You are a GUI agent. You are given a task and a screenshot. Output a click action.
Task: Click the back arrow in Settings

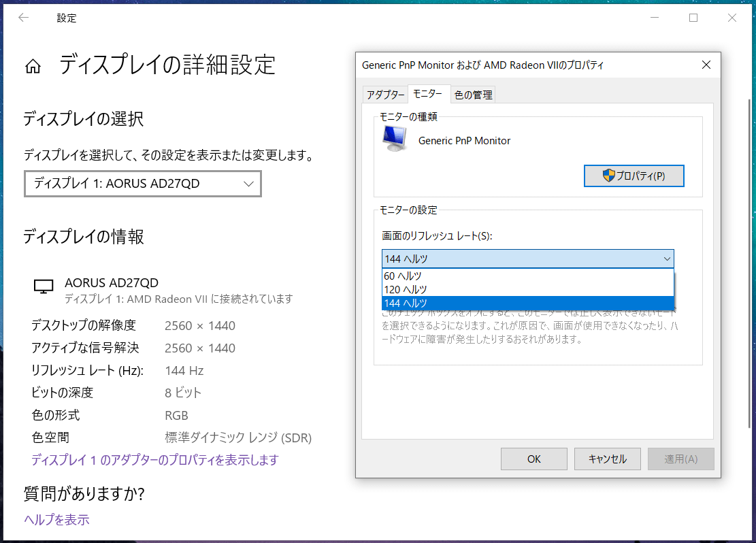[x=24, y=18]
